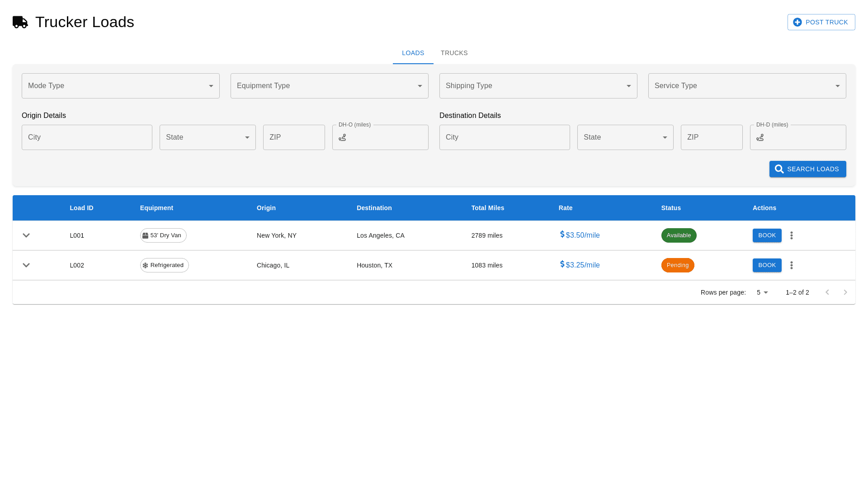Switch to the Trucks tab
The height and width of the screenshot is (488, 868).
pos(454,53)
